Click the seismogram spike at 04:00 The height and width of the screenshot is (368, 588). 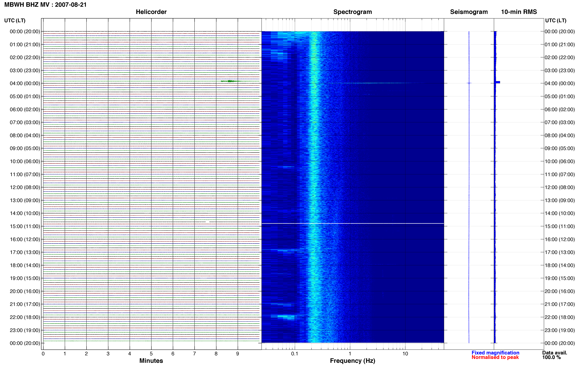469,83
